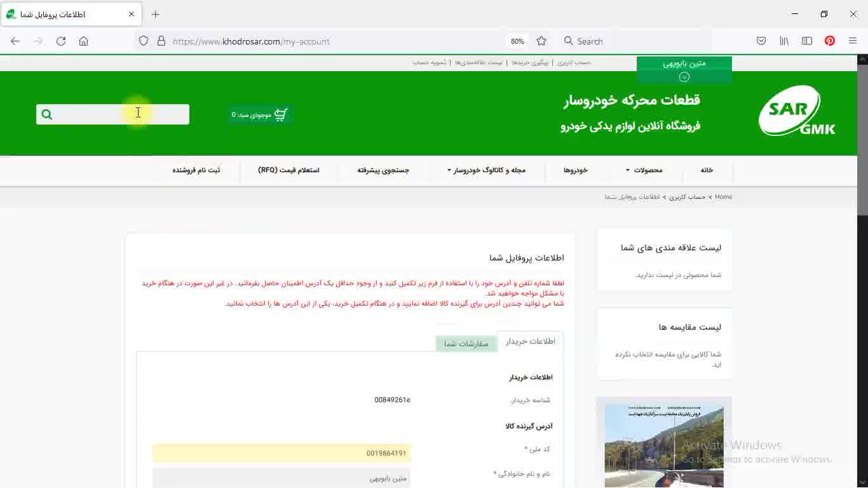Viewport: 868px width, 488px height.
Task: Click the لیست مقایسه ها heading
Action: click(690, 327)
